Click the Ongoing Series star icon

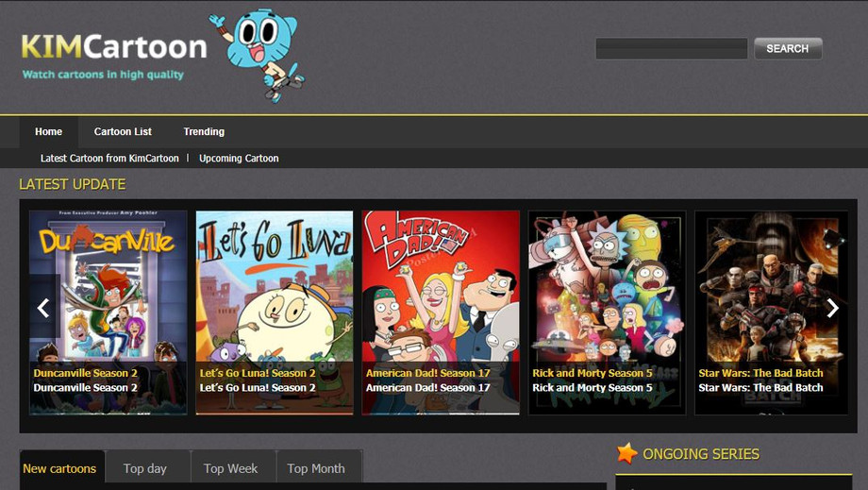[x=626, y=454]
